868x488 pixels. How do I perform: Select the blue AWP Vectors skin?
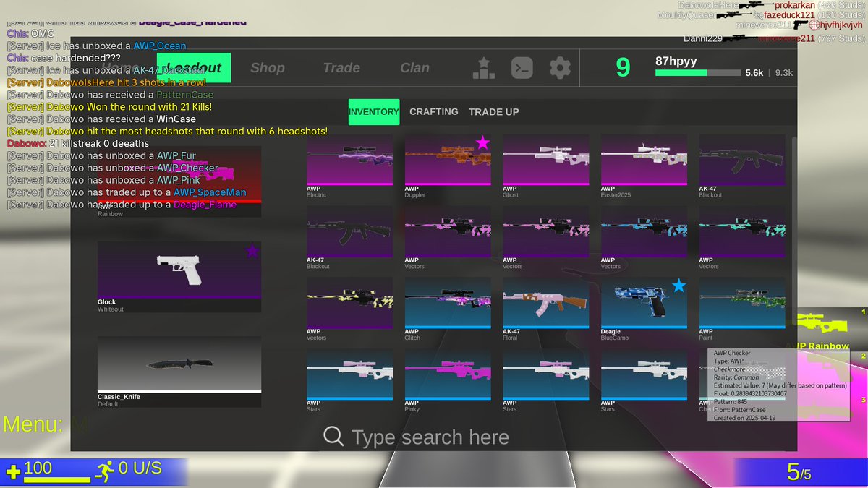coord(644,238)
